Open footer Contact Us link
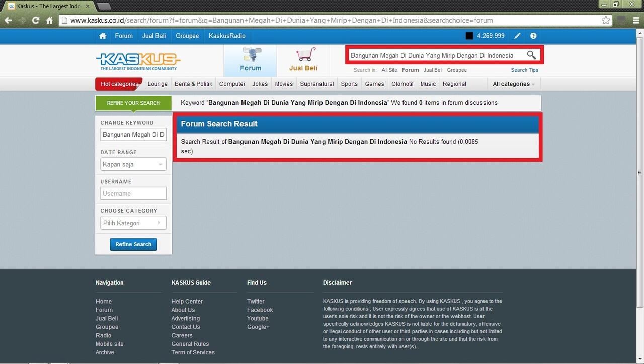This screenshot has height=364, width=644. 185,327
